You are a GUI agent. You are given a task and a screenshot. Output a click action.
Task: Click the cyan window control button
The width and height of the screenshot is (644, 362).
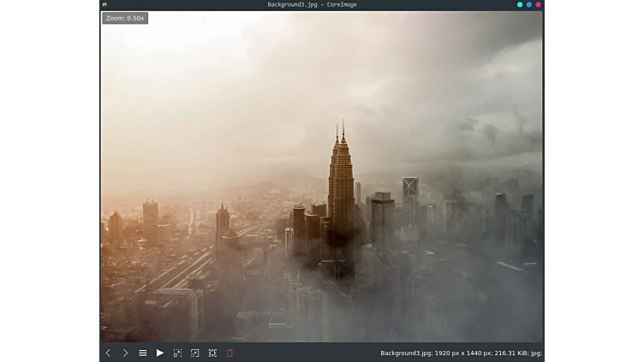tap(520, 5)
